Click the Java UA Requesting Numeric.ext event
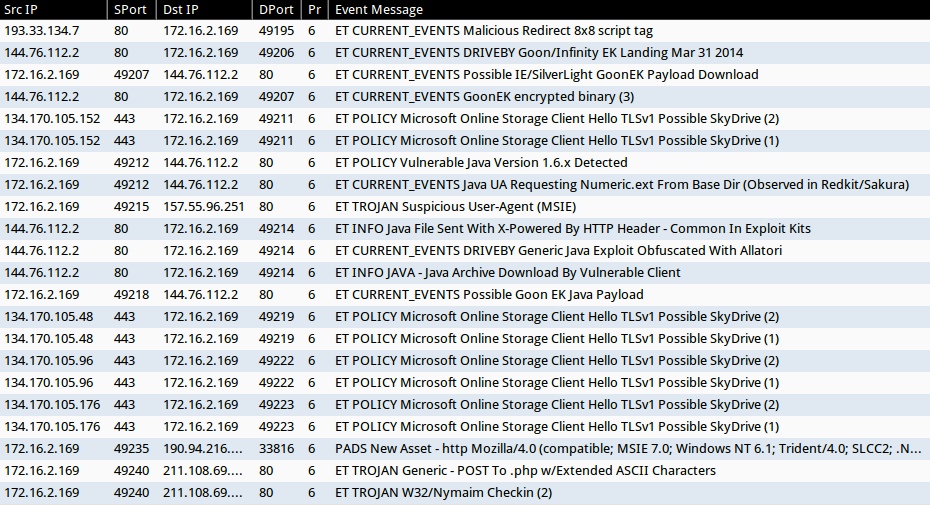The height and width of the screenshot is (505, 930). (x=621, y=185)
